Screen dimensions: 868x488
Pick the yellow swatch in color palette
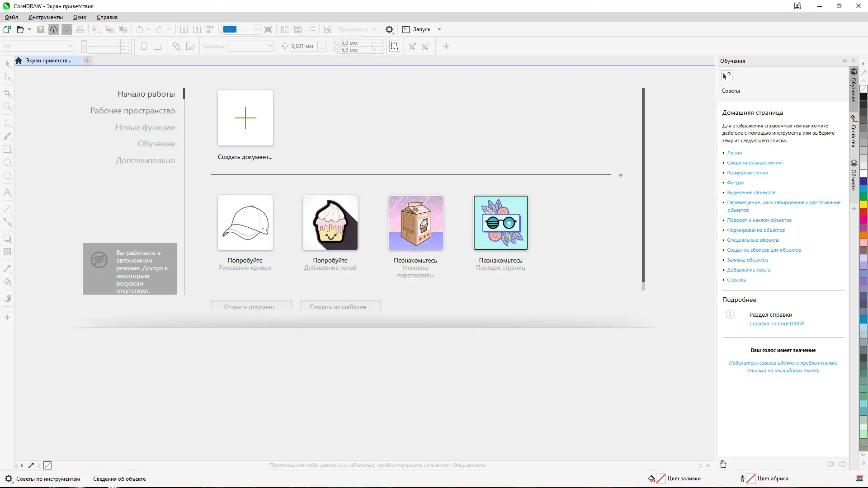pos(863,204)
